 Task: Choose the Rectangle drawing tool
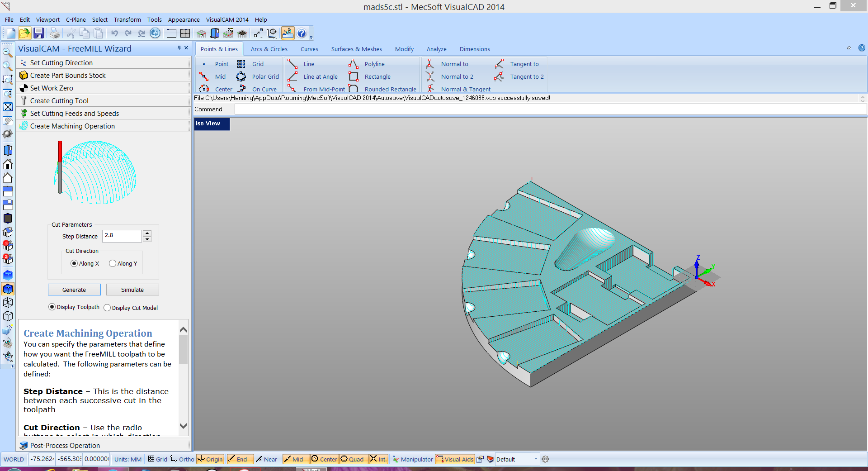[x=377, y=77]
